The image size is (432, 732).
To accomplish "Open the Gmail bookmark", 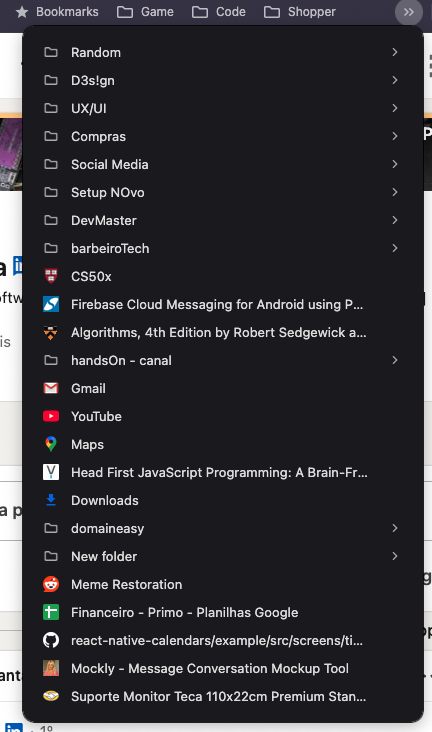I will [223, 388].
